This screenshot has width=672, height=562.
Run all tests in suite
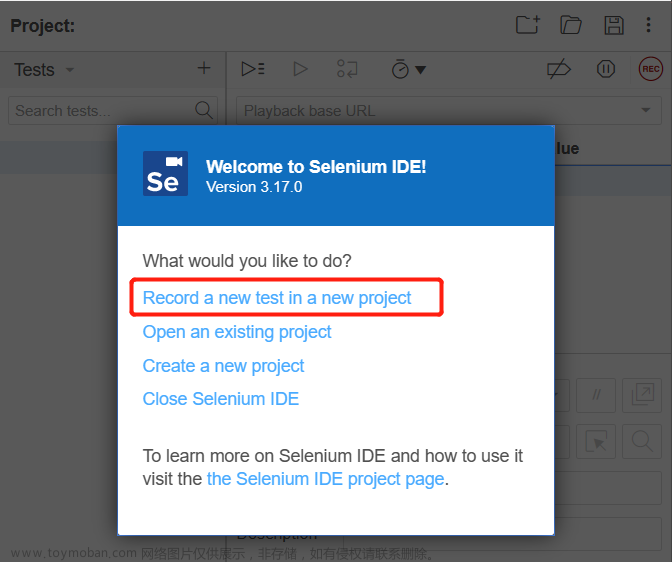pyautogui.click(x=253, y=69)
